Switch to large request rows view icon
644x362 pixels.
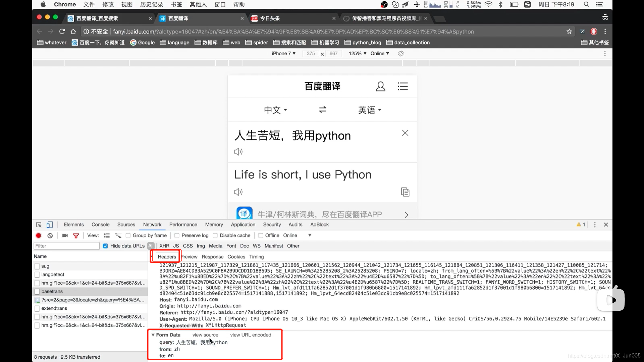pyautogui.click(x=107, y=236)
